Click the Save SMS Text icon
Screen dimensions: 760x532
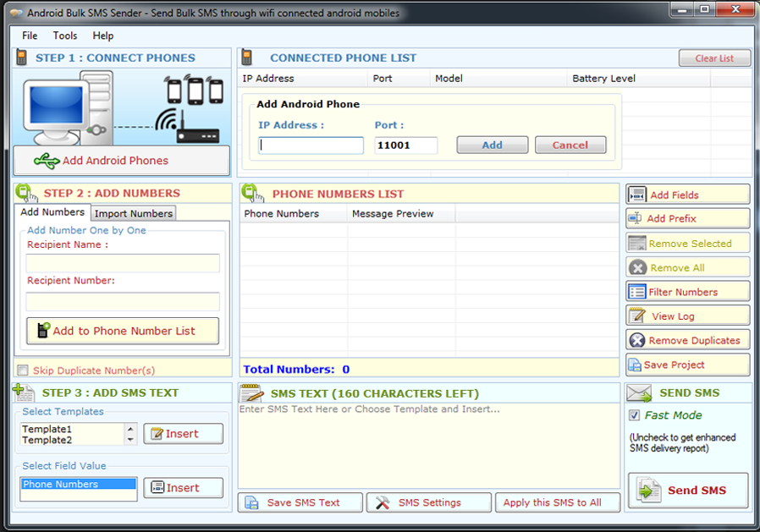point(251,502)
